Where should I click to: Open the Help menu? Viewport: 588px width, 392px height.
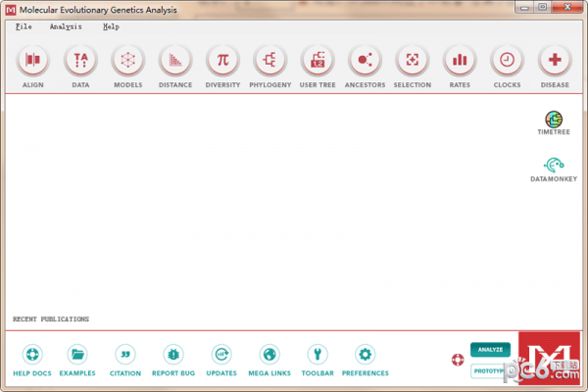(111, 26)
